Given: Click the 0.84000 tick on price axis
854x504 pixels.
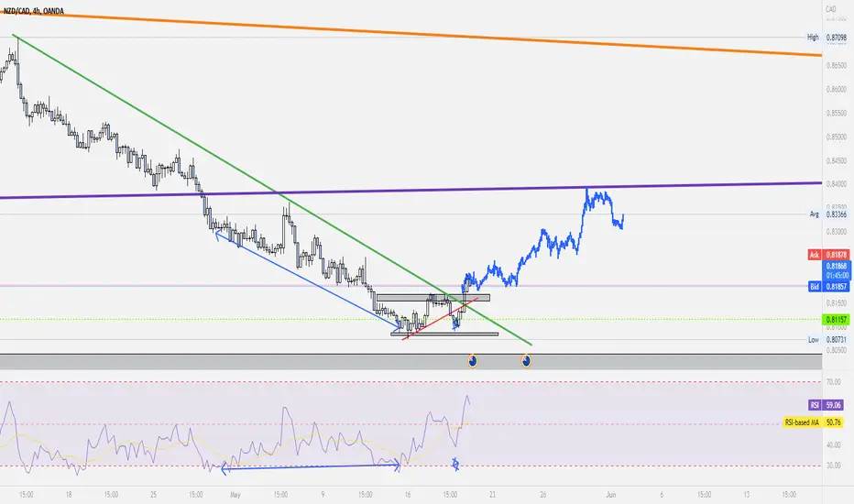Looking at the screenshot, I should pos(836,184).
